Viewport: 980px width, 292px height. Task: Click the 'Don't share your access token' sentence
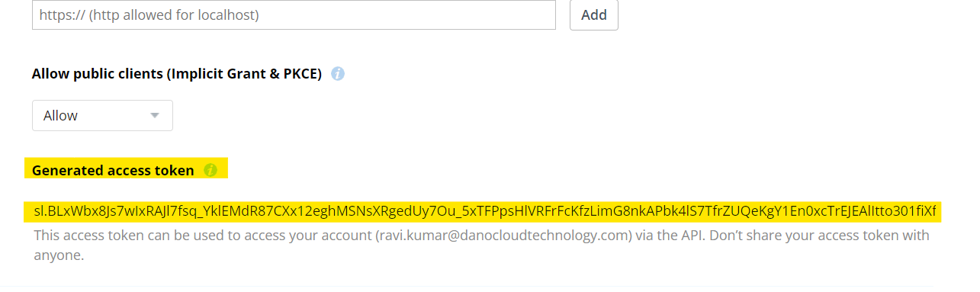coord(818,236)
